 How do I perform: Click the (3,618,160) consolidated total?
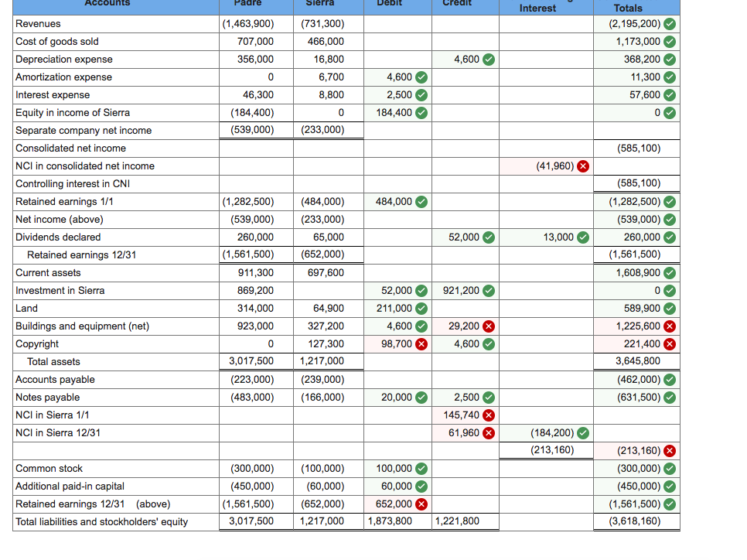pyautogui.click(x=635, y=521)
